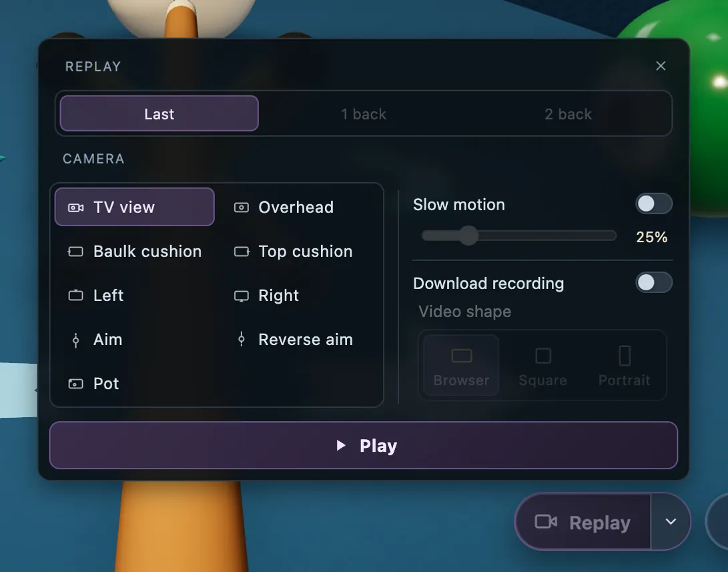Click the Pot camera icon

pyautogui.click(x=75, y=384)
